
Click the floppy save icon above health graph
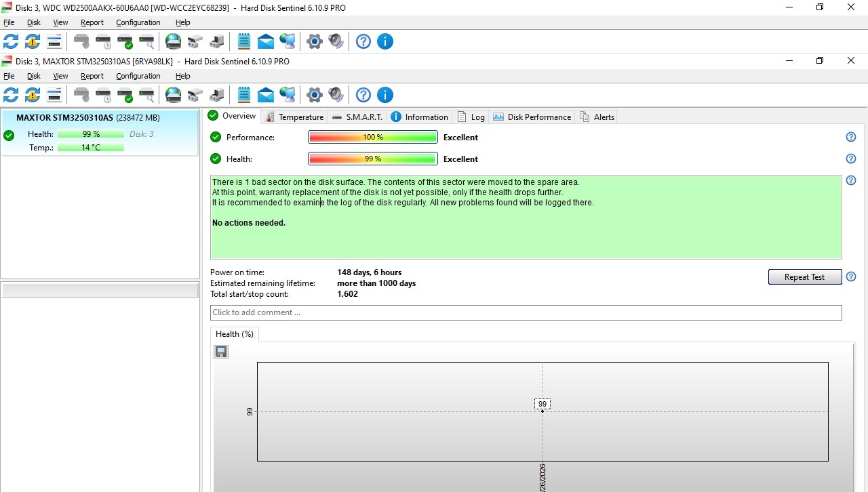coord(221,352)
